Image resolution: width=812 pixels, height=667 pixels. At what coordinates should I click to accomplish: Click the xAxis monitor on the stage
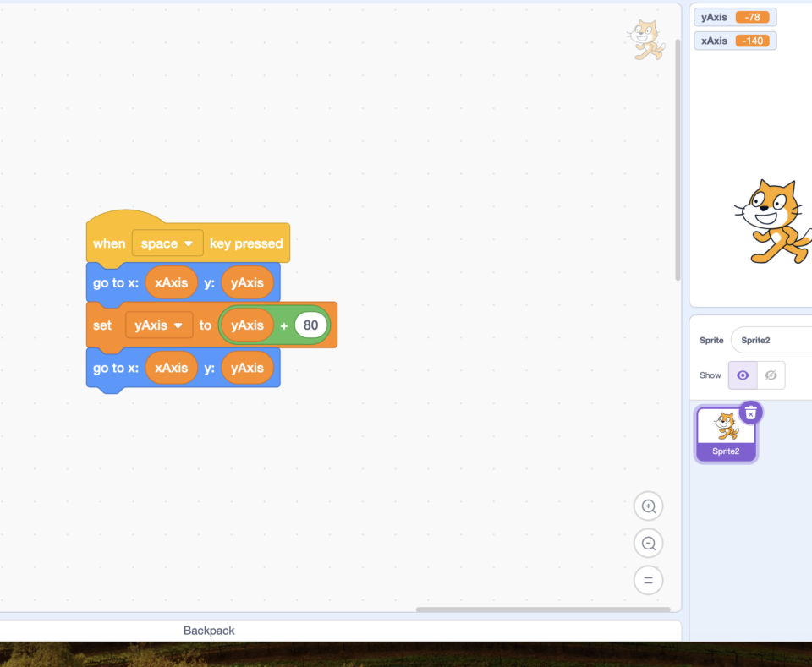coord(734,40)
